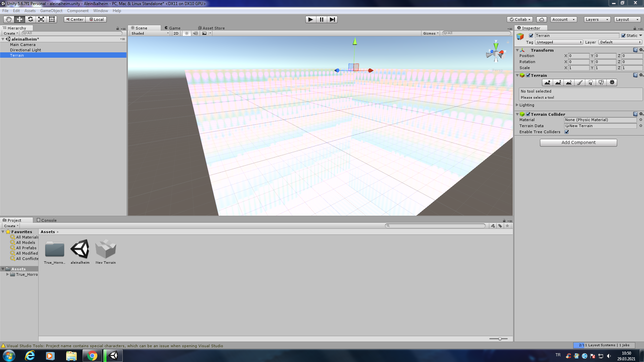The height and width of the screenshot is (362, 644).
Task: Search assets by label icon
Action: coord(500,226)
